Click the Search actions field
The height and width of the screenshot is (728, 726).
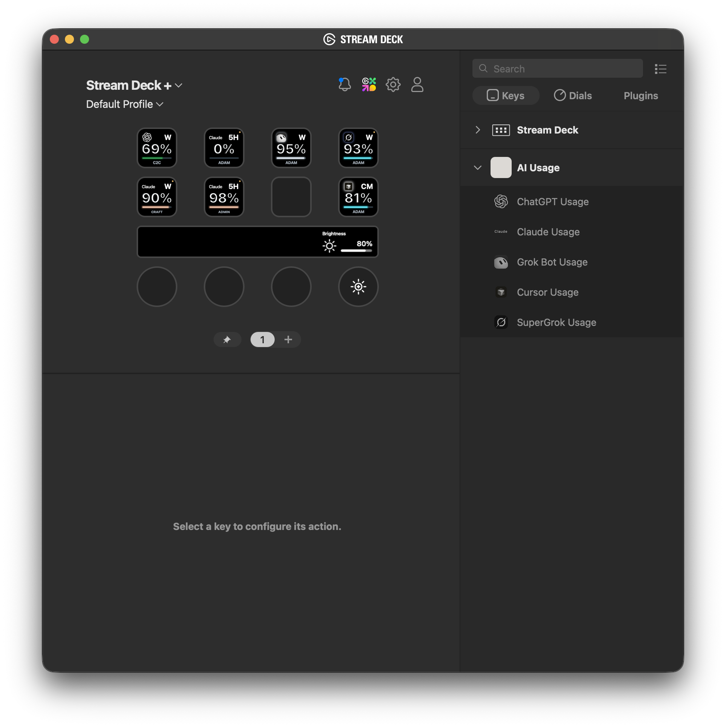557,69
